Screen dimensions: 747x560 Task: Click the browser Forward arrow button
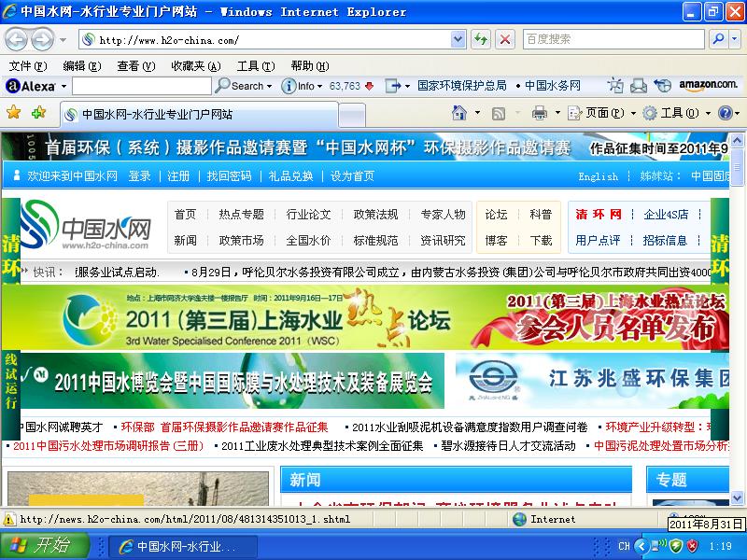[43, 39]
